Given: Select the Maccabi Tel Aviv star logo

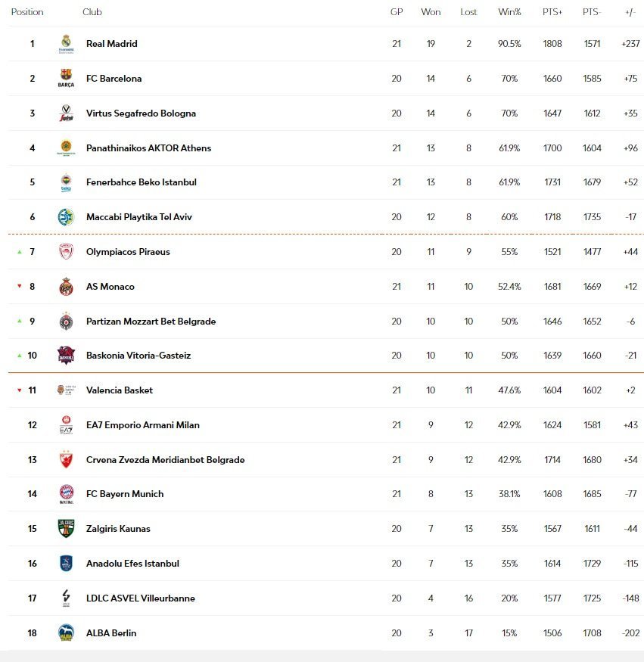Looking at the screenshot, I should [66, 217].
